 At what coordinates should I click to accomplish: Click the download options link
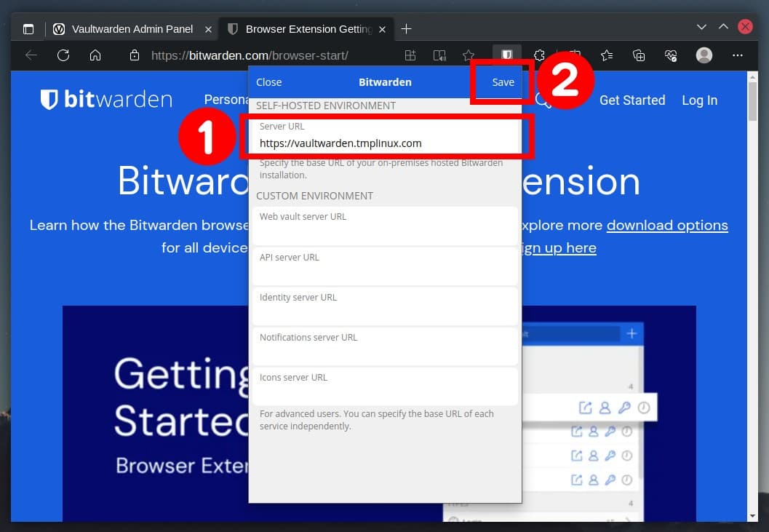667,225
